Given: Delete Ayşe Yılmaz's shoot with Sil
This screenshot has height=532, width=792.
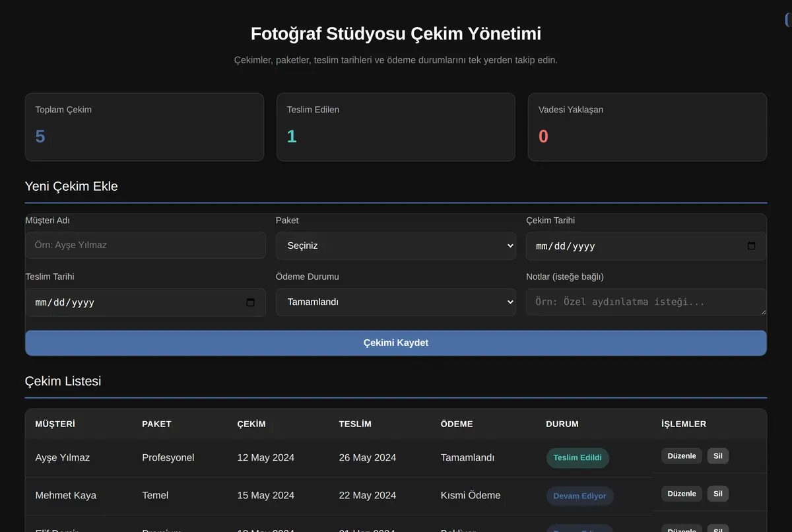Looking at the screenshot, I should pyautogui.click(x=718, y=456).
